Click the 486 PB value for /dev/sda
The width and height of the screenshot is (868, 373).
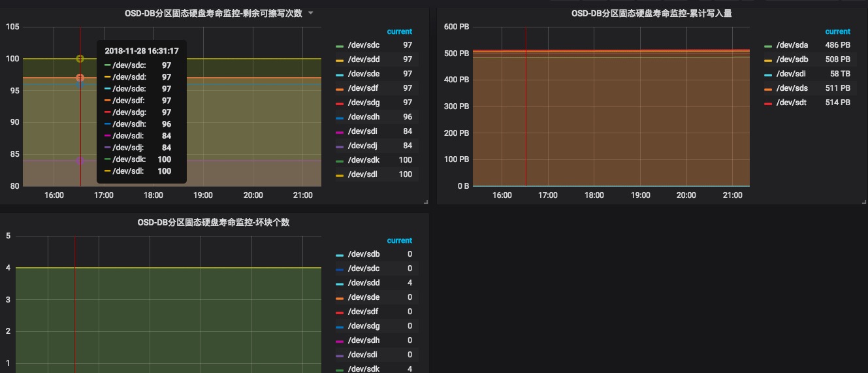coord(837,45)
